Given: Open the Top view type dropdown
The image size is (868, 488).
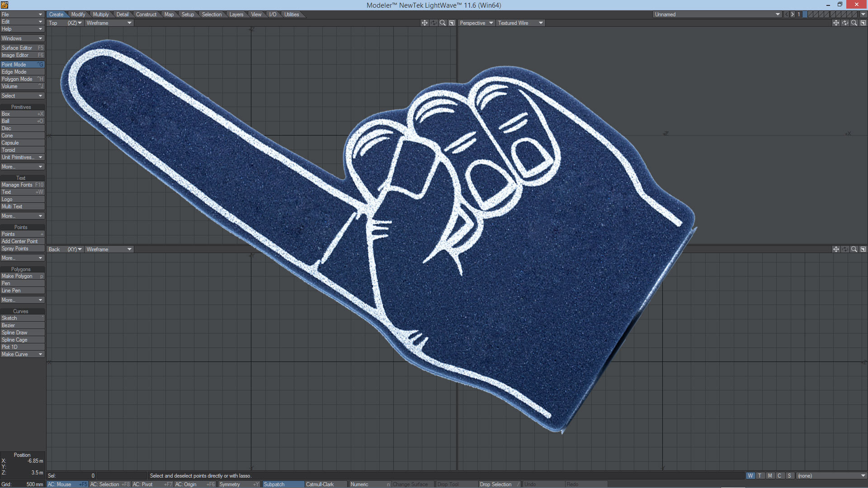Looking at the screenshot, I should pos(66,23).
